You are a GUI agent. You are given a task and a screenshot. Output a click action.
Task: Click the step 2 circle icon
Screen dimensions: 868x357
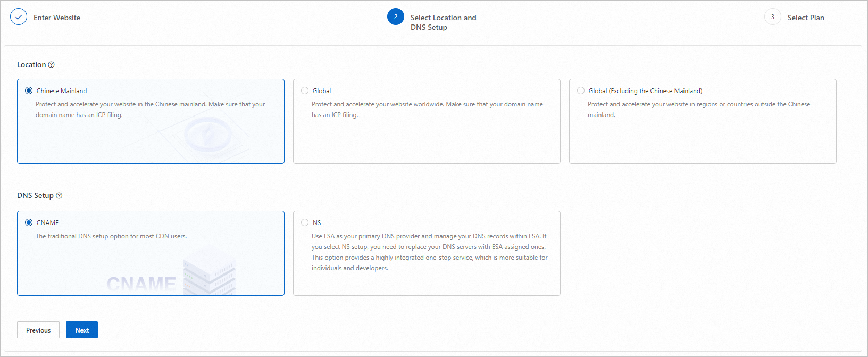(x=396, y=17)
